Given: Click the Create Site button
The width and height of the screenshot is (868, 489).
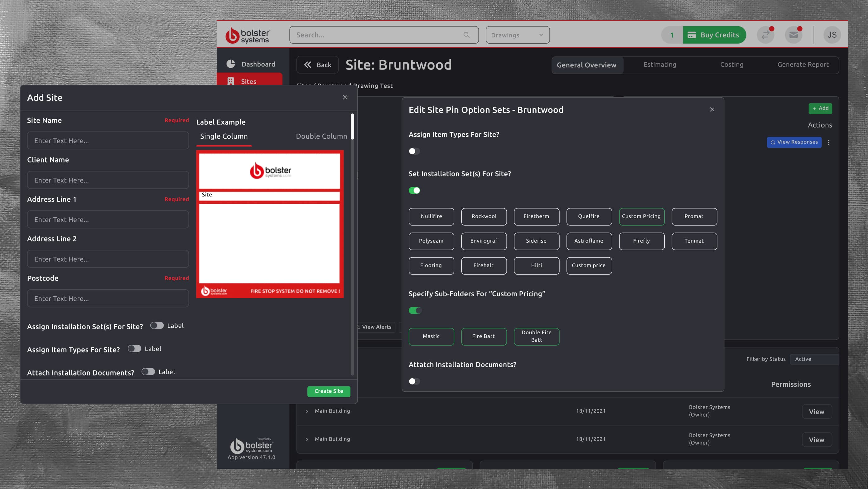Looking at the screenshot, I should tap(329, 391).
